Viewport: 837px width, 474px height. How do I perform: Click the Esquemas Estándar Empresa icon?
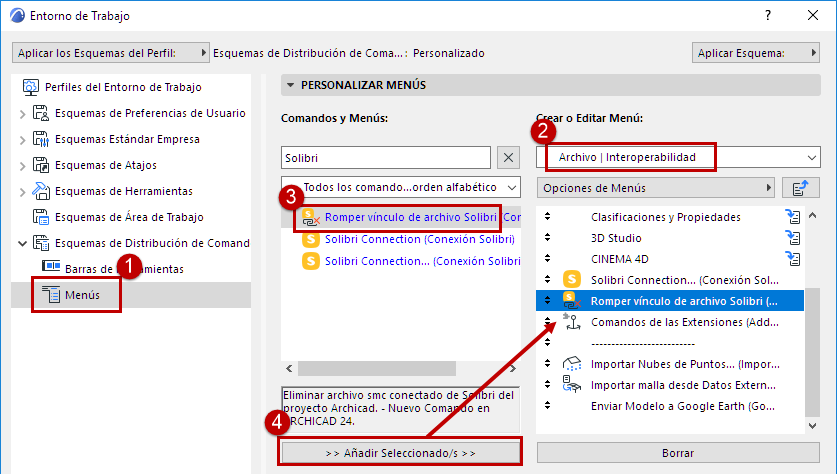tap(41, 139)
